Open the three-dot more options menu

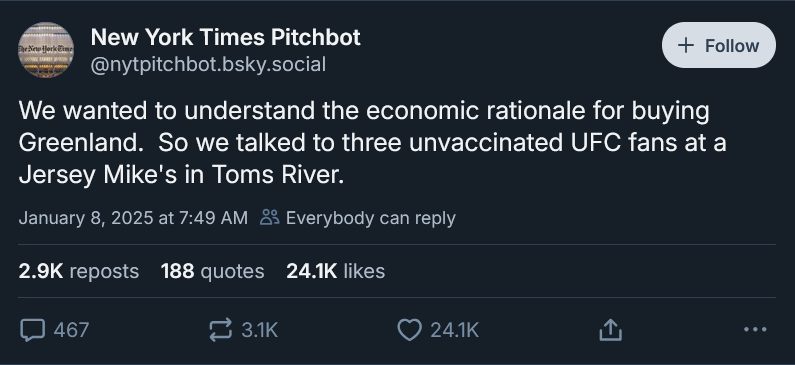755,330
